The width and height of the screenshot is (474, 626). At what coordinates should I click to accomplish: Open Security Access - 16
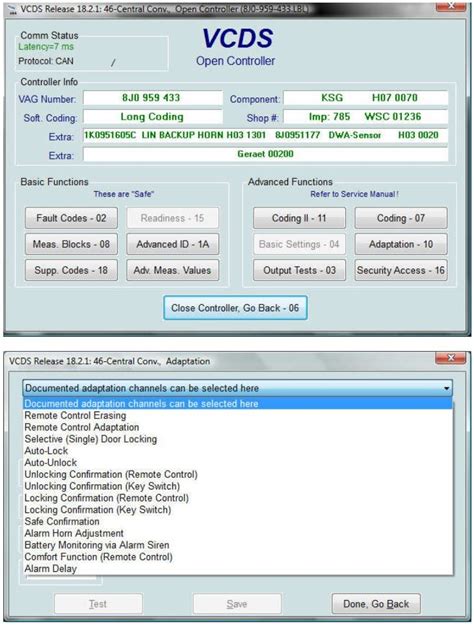pyautogui.click(x=401, y=270)
